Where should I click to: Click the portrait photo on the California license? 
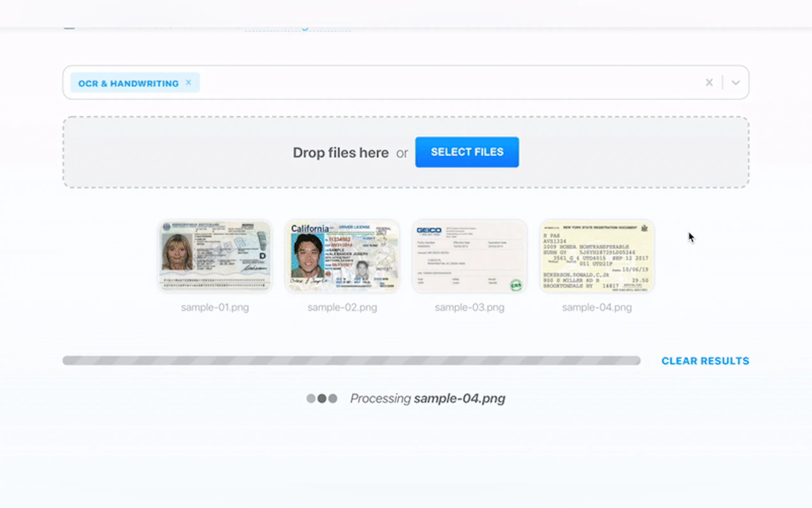point(307,255)
